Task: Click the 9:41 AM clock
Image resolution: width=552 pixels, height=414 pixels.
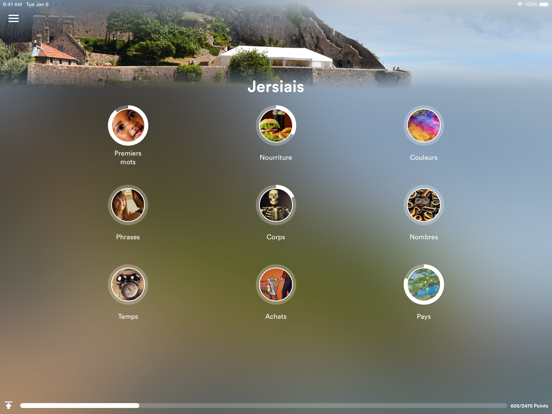Action: [x=12, y=4]
